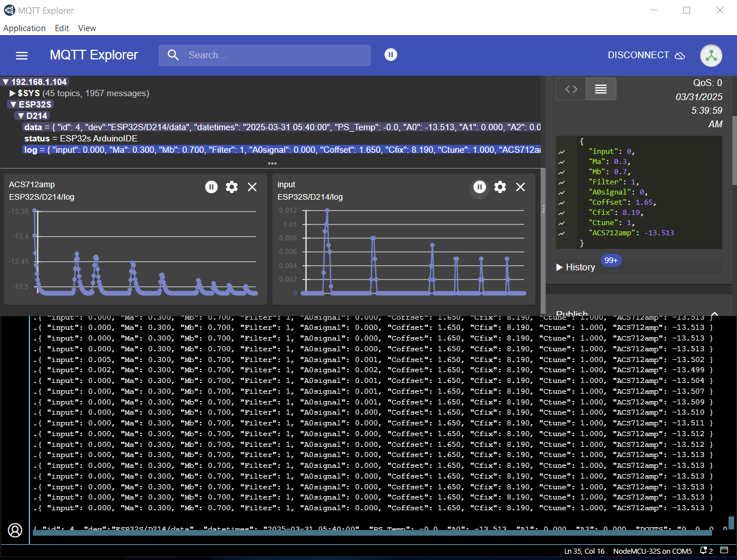Image resolution: width=737 pixels, height=560 pixels.
Task: Select the status topic row
Action: (x=81, y=139)
